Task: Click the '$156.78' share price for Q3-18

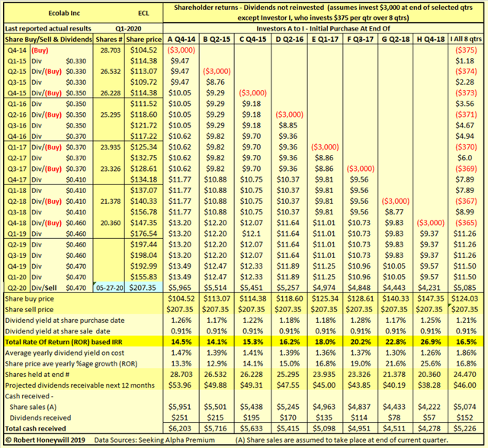Action: (143, 212)
